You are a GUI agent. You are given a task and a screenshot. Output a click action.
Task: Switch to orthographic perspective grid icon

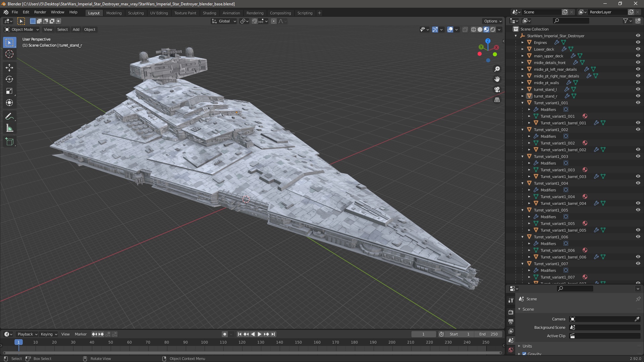(x=497, y=100)
